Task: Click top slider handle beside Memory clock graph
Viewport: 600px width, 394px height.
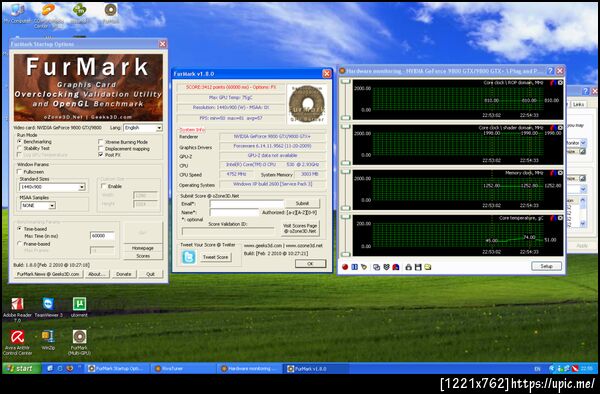Action: (346, 172)
